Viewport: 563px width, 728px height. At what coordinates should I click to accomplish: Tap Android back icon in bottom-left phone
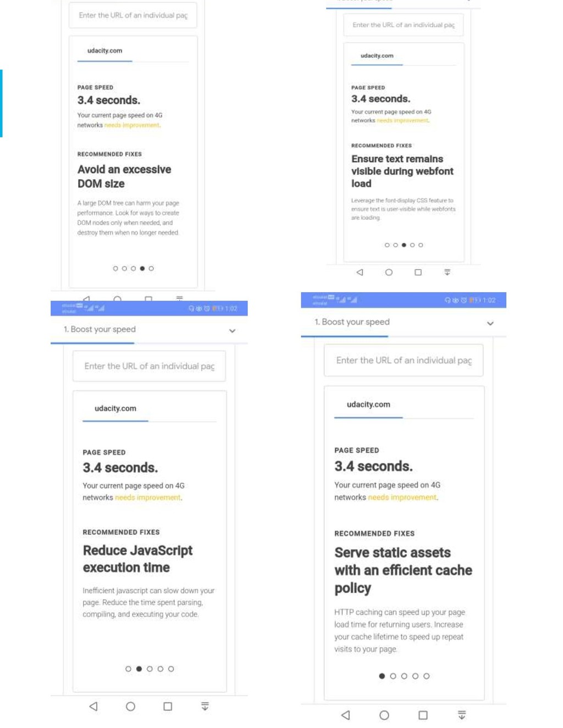[93, 706]
